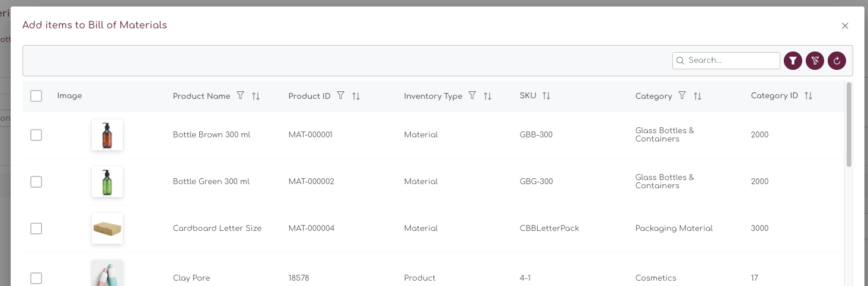Open the filter button in toolbar
Image resolution: width=868 pixels, height=286 pixels.
793,60
